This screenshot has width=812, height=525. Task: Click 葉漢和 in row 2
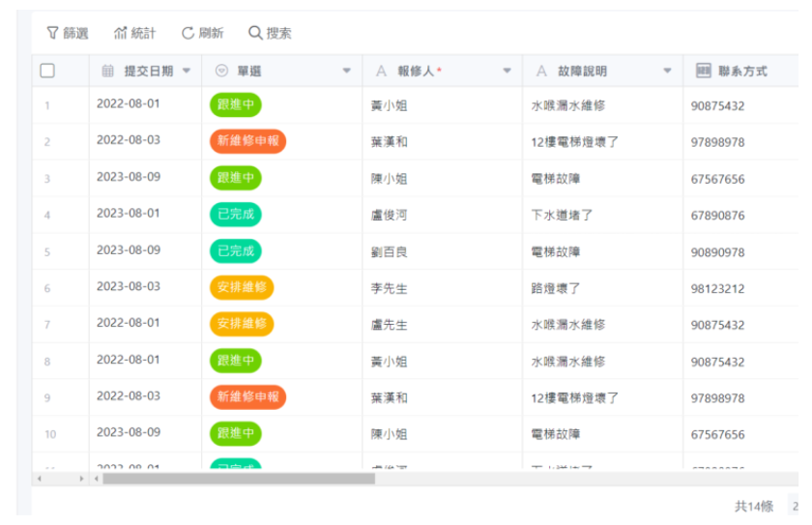pyautogui.click(x=389, y=142)
